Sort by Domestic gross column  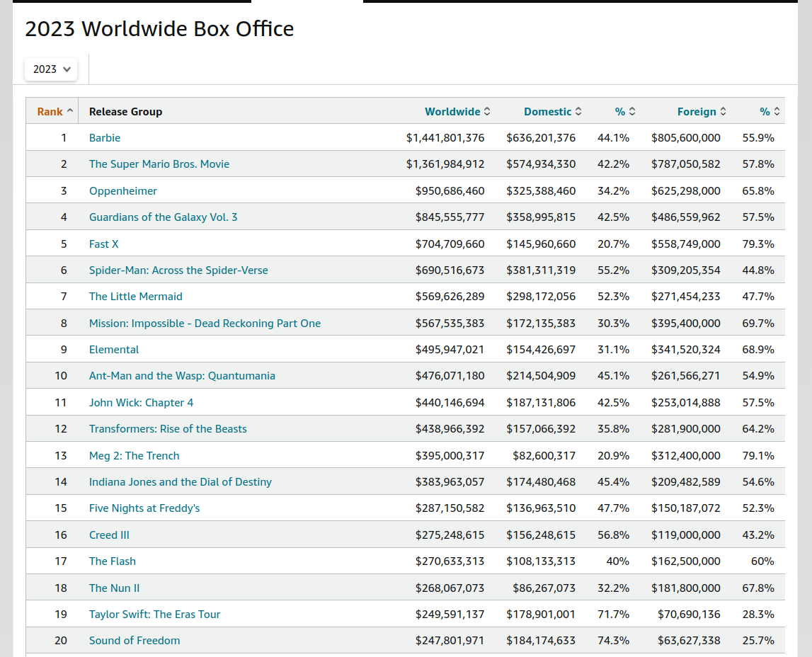[553, 112]
